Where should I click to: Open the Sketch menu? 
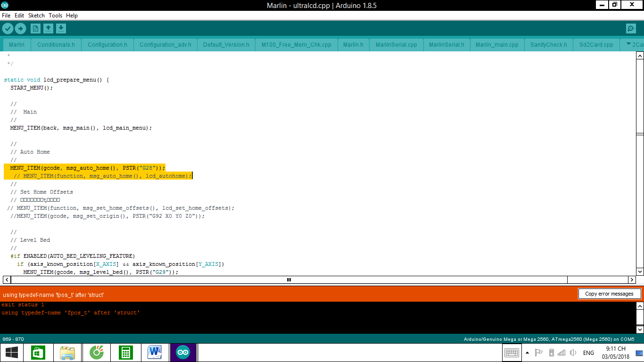coord(36,16)
